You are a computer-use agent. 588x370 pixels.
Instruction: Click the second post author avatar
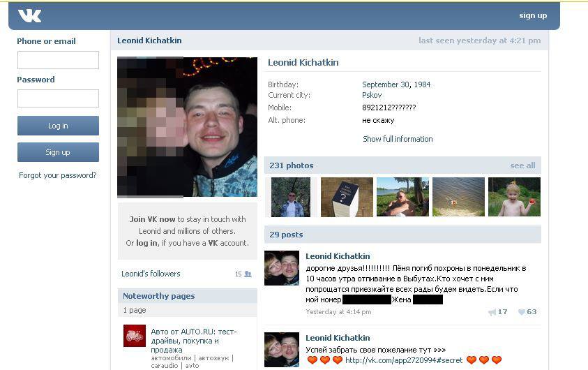tap(282, 349)
